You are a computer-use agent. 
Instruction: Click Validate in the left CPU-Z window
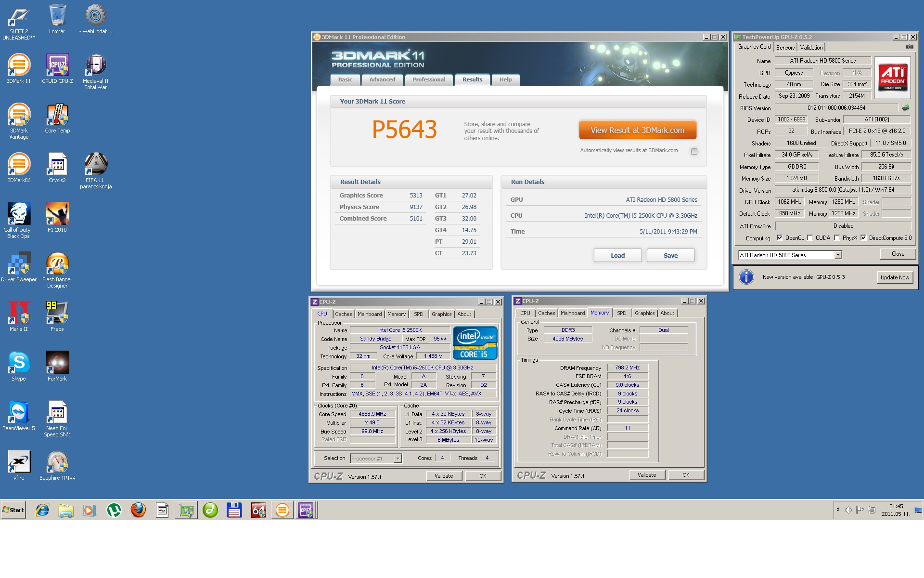click(444, 476)
